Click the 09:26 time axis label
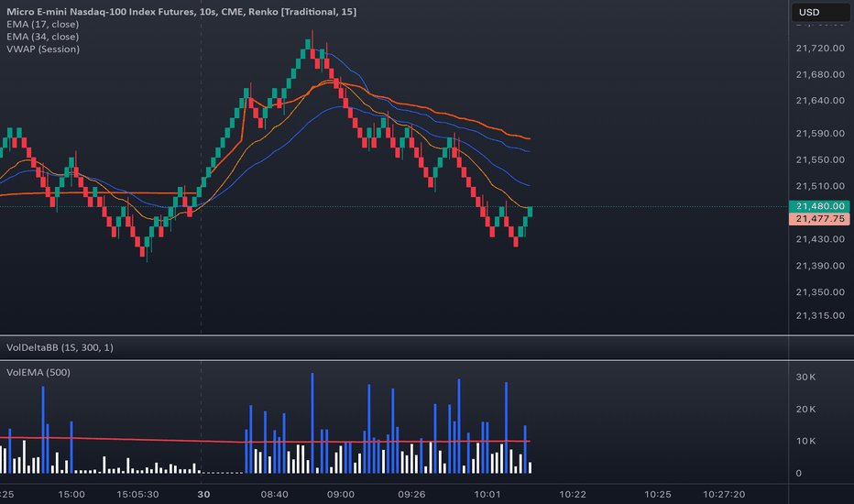The image size is (854, 504). 411,494
